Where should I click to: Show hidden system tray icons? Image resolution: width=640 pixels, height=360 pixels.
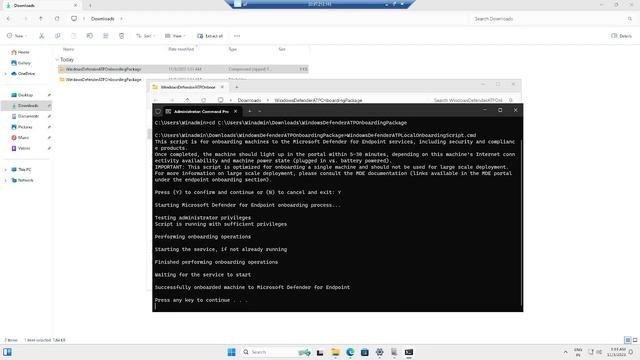565,352
